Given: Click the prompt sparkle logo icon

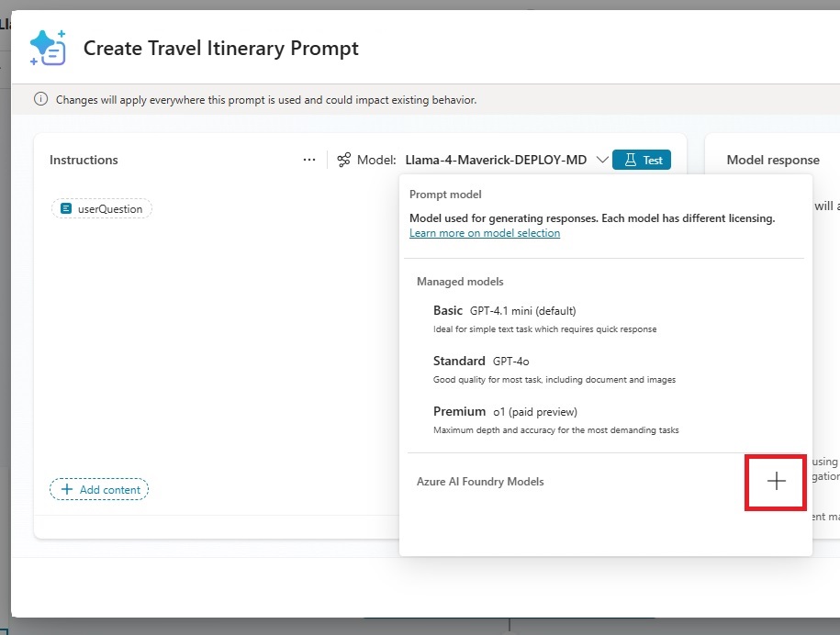Looking at the screenshot, I should [x=49, y=48].
